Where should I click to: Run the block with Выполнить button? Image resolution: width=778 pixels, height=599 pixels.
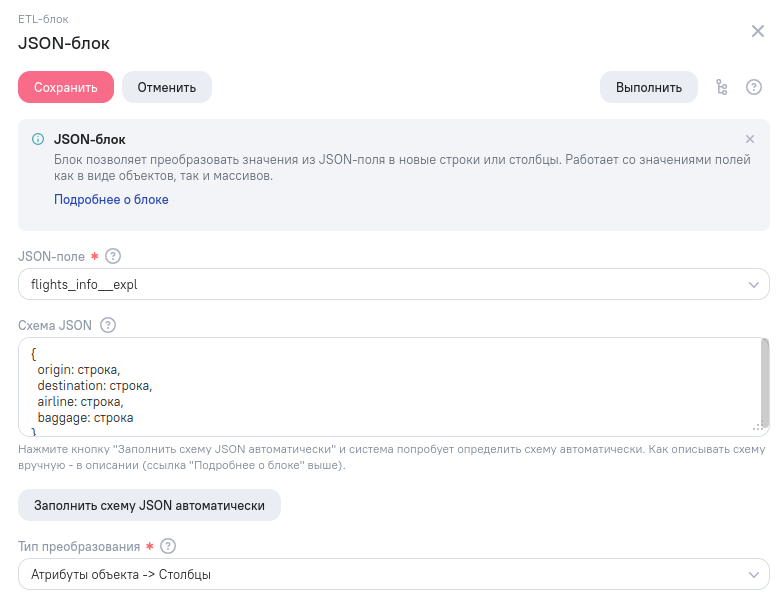click(648, 87)
